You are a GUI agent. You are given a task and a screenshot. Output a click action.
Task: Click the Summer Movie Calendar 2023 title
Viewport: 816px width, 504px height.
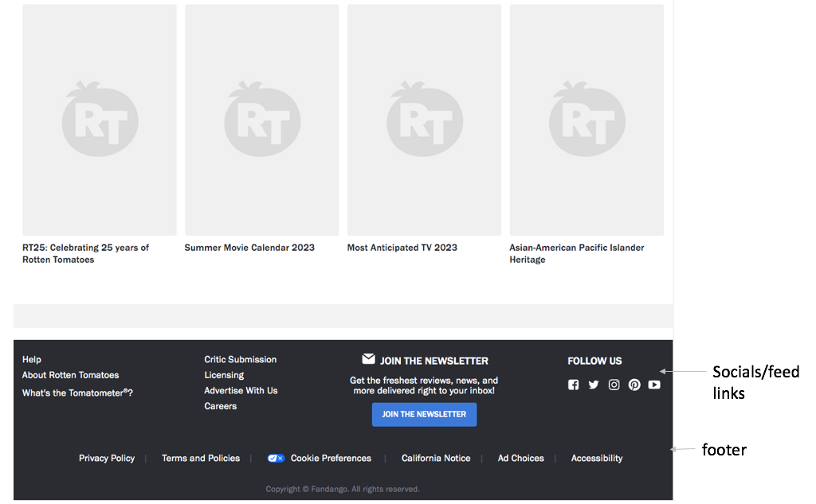pos(249,248)
